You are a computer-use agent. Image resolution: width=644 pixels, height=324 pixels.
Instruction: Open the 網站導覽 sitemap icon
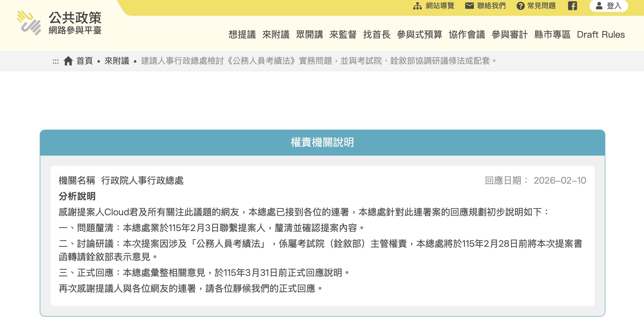417,6
